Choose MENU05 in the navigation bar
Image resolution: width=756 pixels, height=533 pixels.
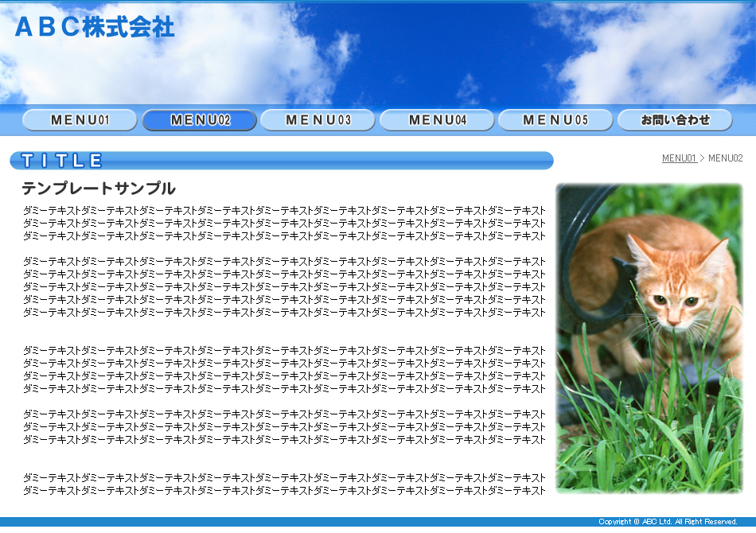[x=556, y=120]
